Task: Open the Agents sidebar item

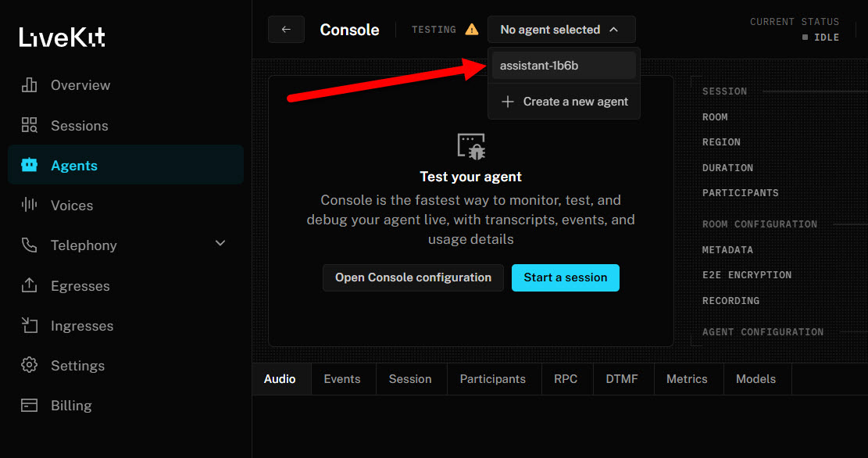Action: (126, 165)
